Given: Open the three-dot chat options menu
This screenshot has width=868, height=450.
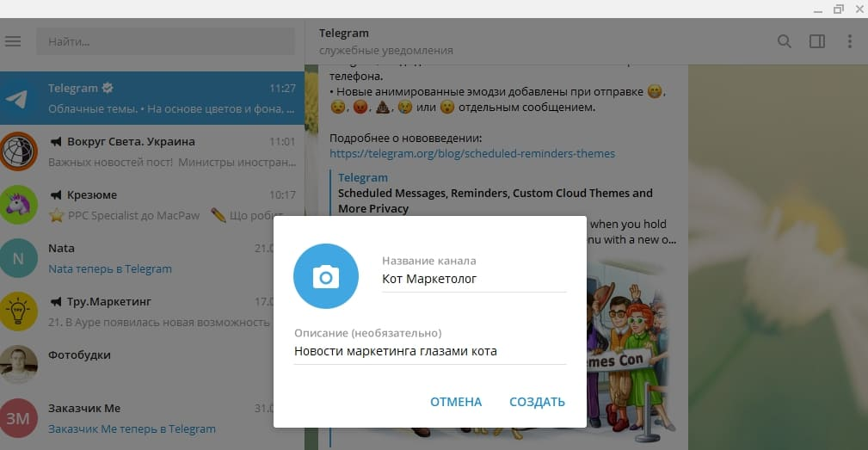Looking at the screenshot, I should click(x=850, y=41).
